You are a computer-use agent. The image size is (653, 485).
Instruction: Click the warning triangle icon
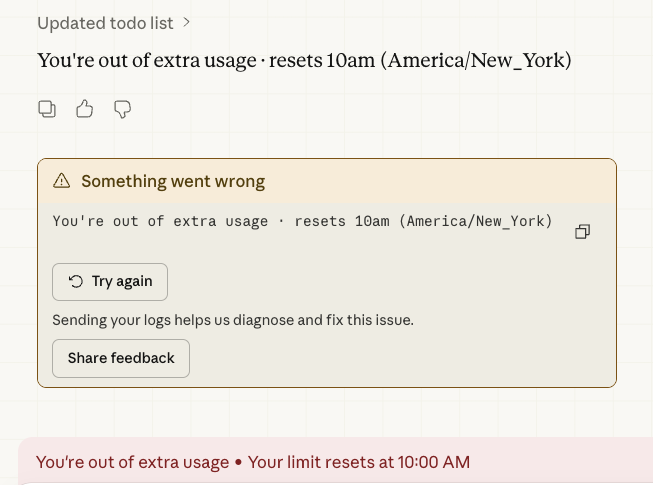point(62,181)
